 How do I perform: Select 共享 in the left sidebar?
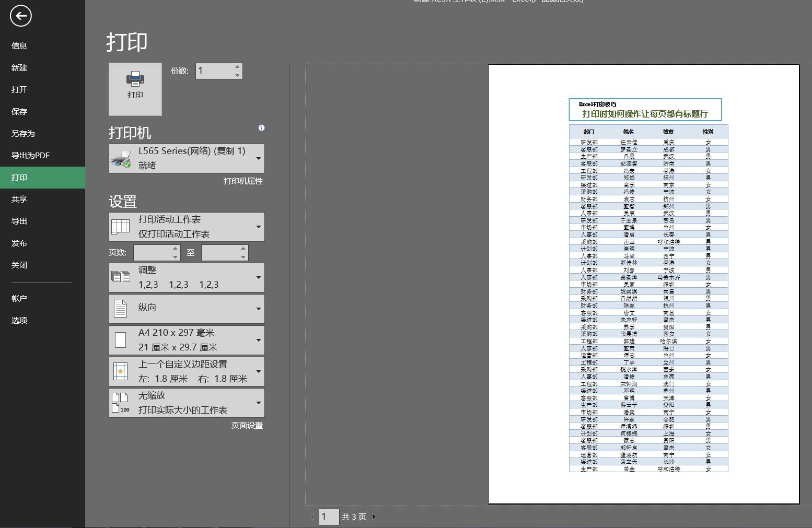(x=19, y=199)
